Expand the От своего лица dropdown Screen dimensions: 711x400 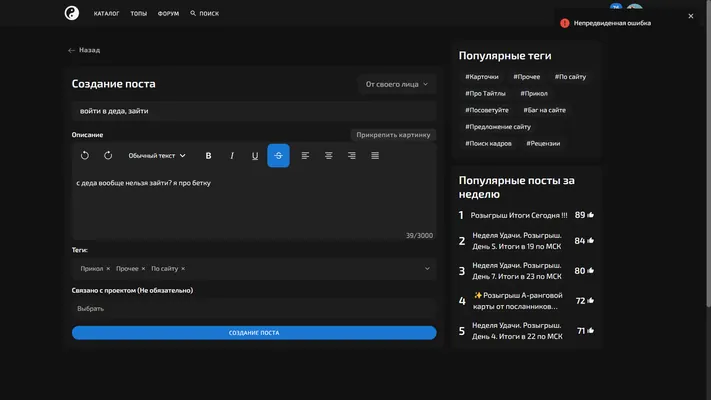pos(397,84)
